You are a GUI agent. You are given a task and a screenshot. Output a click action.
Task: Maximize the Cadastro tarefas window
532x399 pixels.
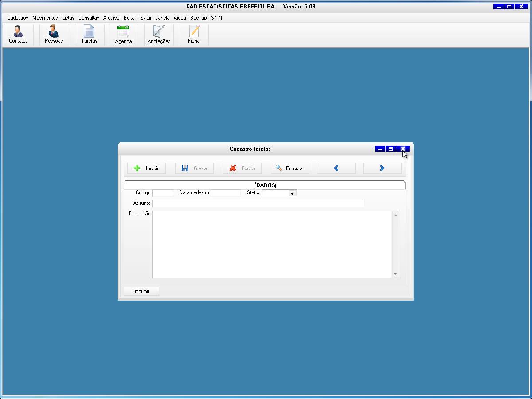click(391, 149)
